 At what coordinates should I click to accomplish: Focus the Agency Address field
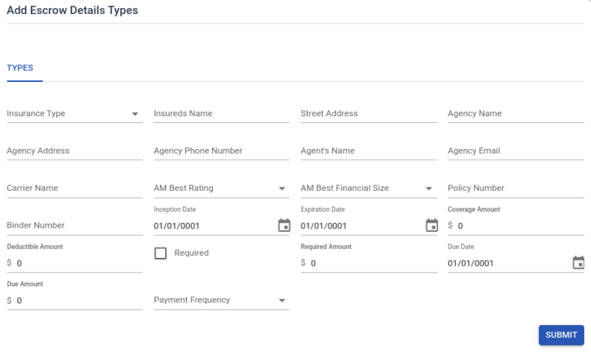coord(75,150)
